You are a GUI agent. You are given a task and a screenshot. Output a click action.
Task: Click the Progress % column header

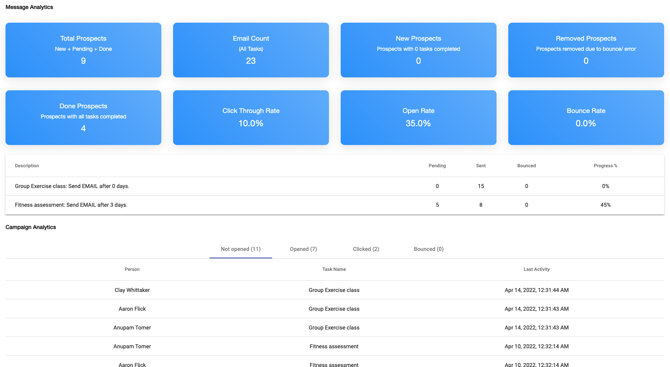(605, 166)
